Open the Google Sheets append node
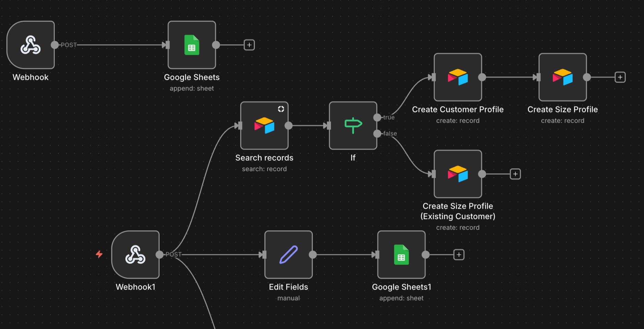This screenshot has height=329, width=644. [192, 45]
